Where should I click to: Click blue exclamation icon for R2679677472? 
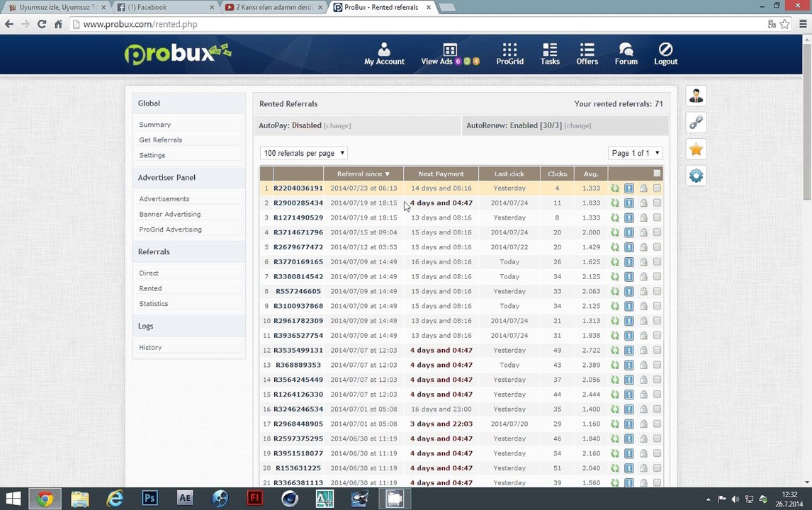[628, 247]
